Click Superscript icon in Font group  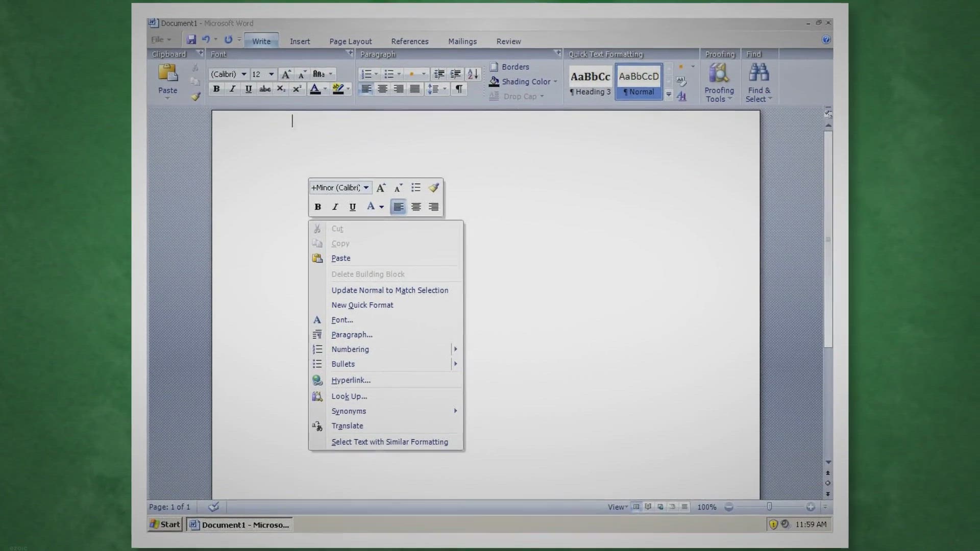(x=297, y=89)
